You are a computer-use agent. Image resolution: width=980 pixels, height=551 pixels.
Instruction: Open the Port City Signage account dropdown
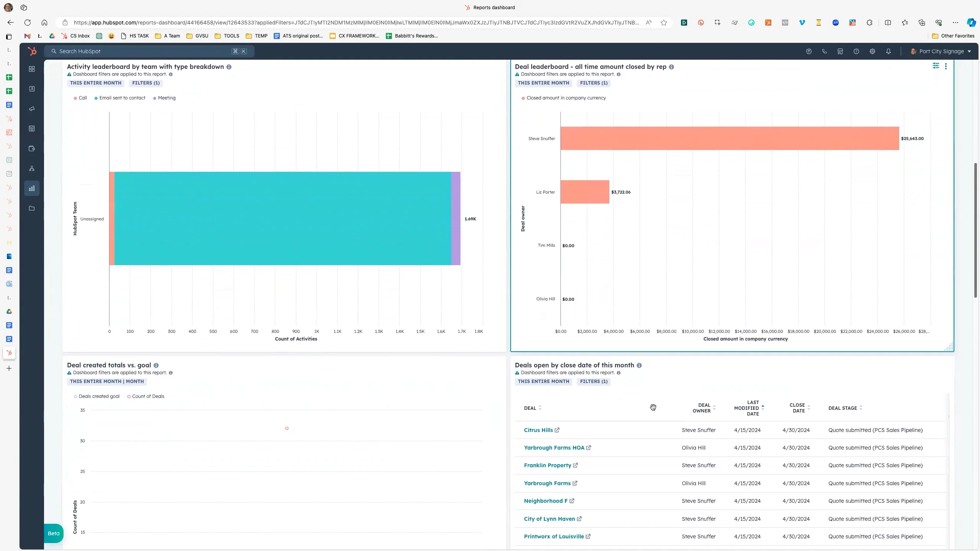pos(941,51)
